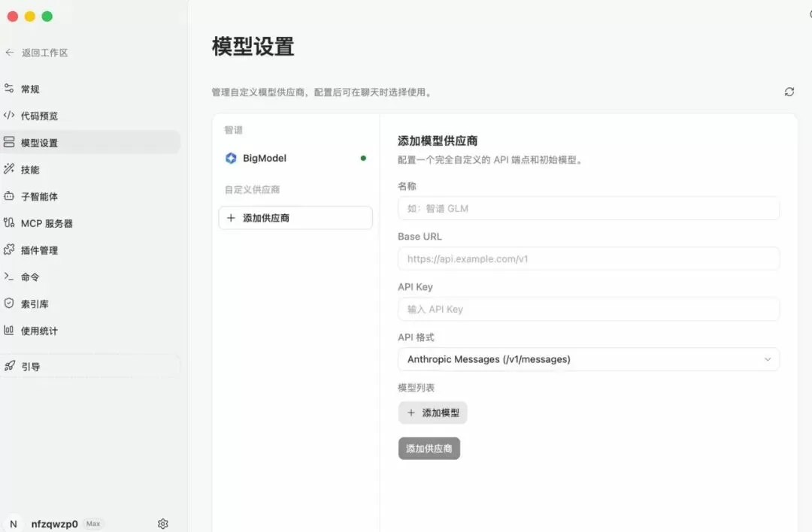Click the dark 添加供应商 submit button

[x=429, y=449]
